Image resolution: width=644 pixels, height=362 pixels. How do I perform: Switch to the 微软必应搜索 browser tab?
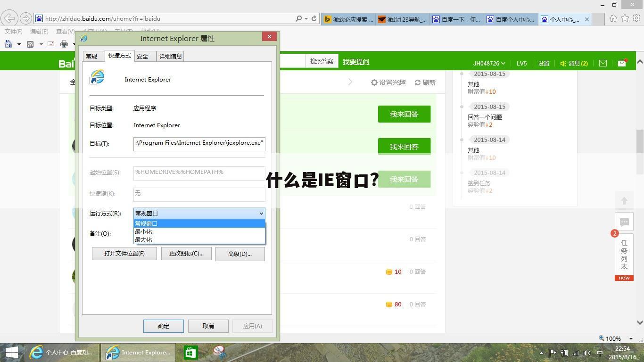coord(348,19)
